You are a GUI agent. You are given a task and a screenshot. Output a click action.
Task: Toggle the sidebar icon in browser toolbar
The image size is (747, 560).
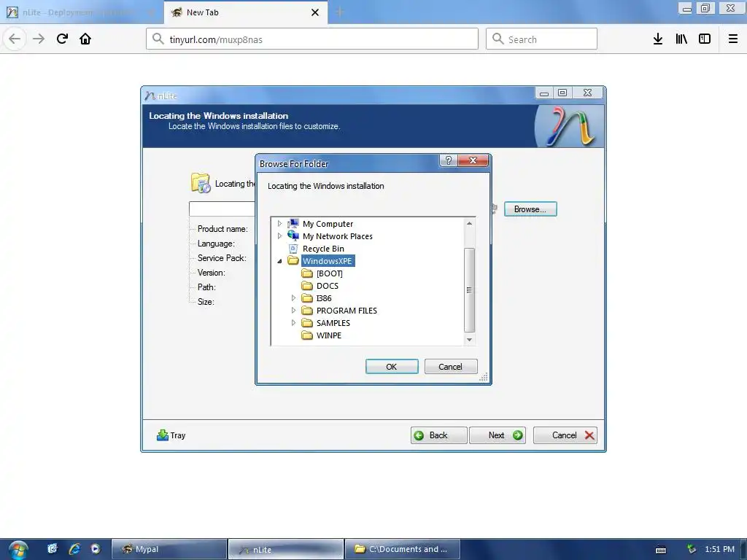tap(705, 39)
